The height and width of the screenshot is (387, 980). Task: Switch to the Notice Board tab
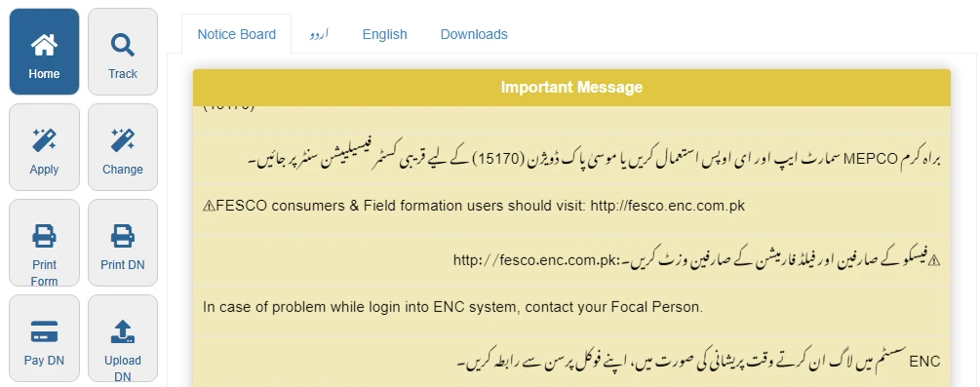coord(236,34)
